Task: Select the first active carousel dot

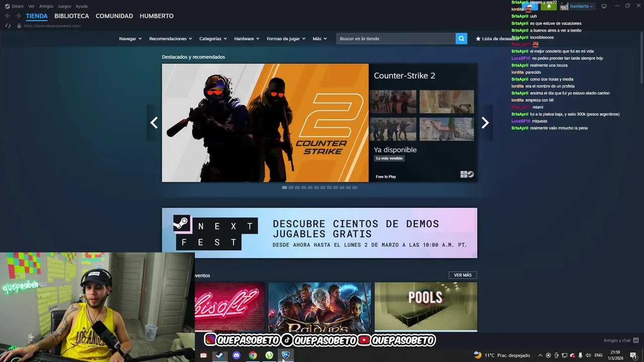Action: (x=284, y=188)
